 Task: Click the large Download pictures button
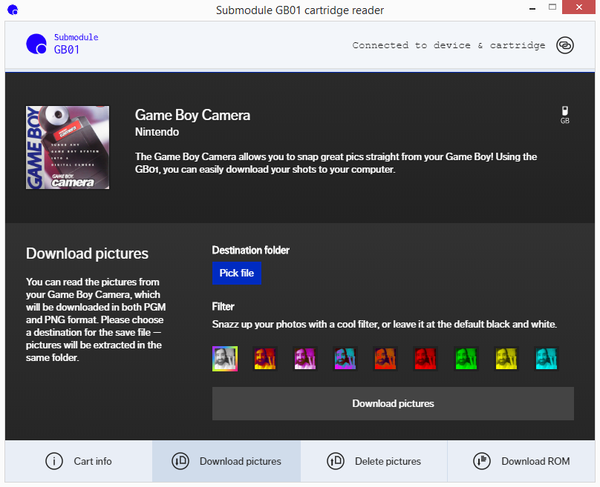[392, 404]
